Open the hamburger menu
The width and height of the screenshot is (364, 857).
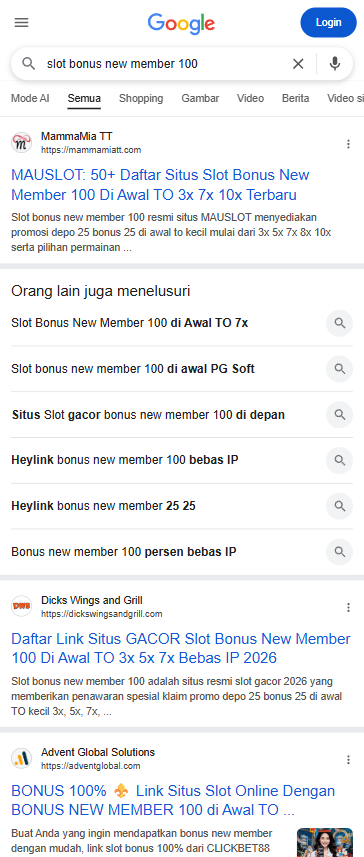click(22, 22)
